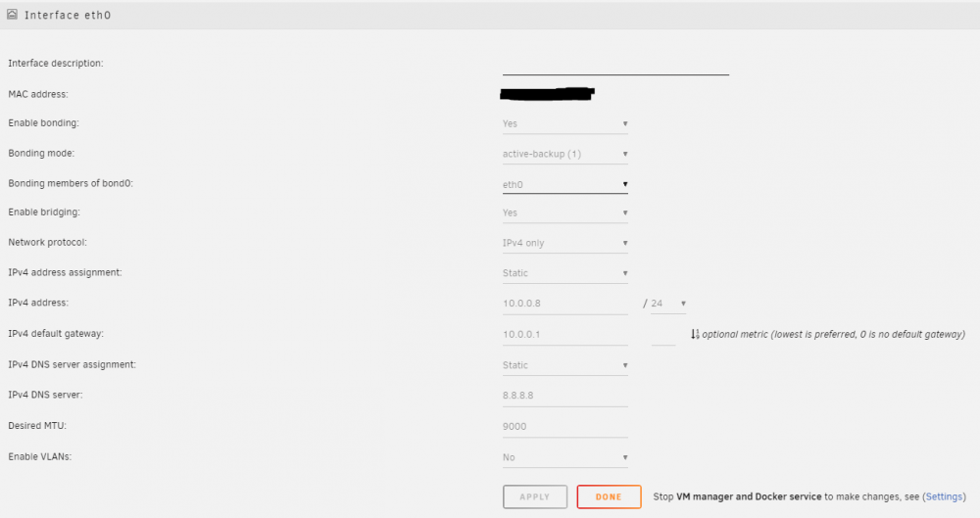Image resolution: width=980 pixels, height=518 pixels.
Task: Open Bonding members of bond0 dropdown
Action: tap(565, 184)
